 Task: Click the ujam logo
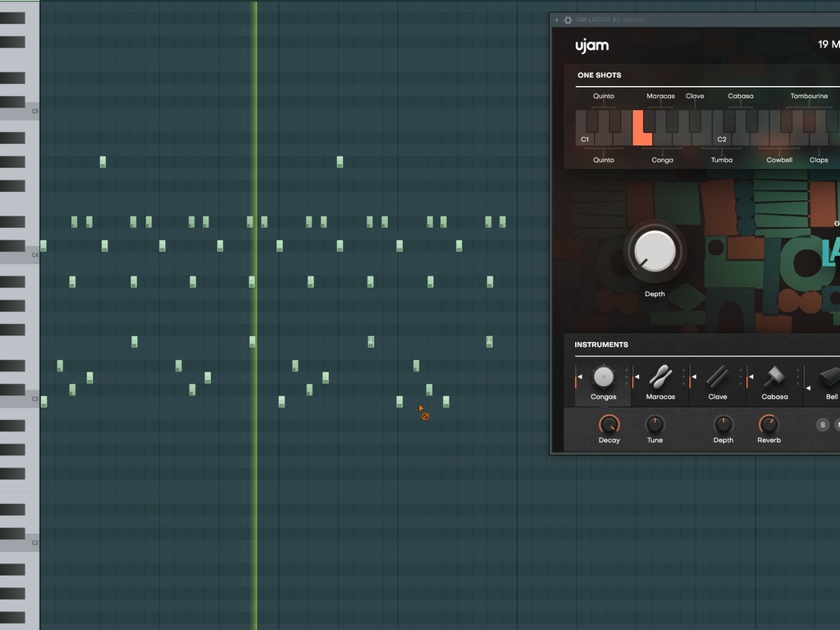pyautogui.click(x=591, y=46)
